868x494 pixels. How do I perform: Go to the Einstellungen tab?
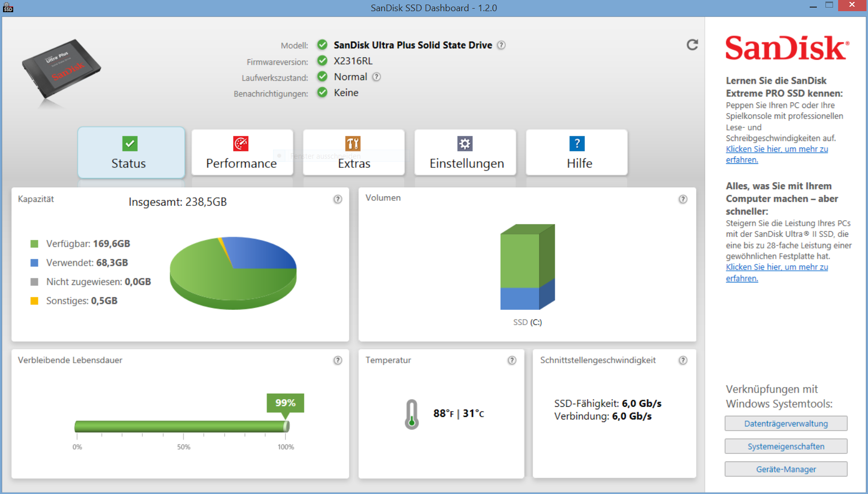click(x=465, y=153)
